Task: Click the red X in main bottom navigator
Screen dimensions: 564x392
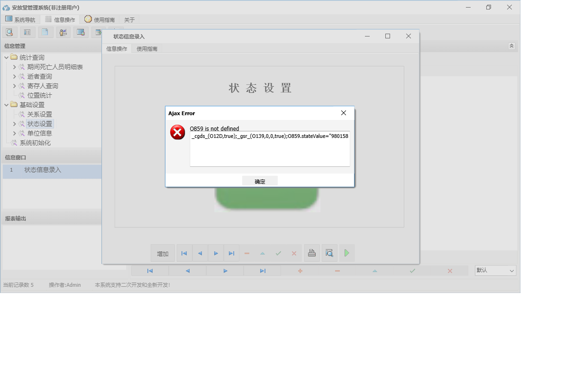Action: coord(450,271)
